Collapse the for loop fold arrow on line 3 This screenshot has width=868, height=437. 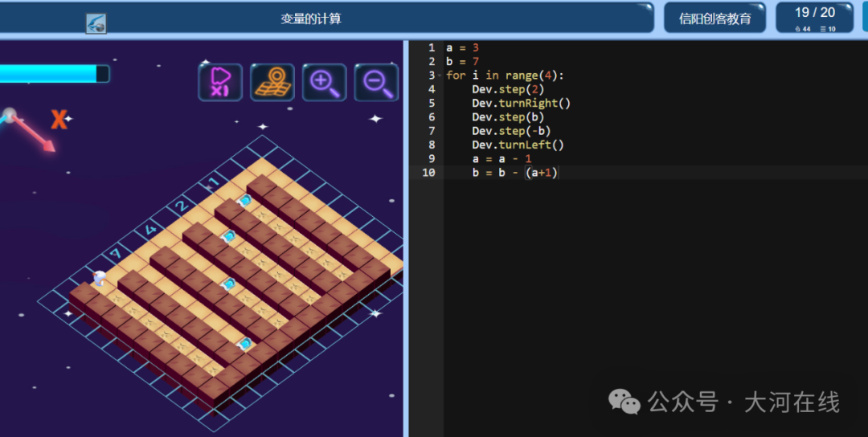point(440,76)
